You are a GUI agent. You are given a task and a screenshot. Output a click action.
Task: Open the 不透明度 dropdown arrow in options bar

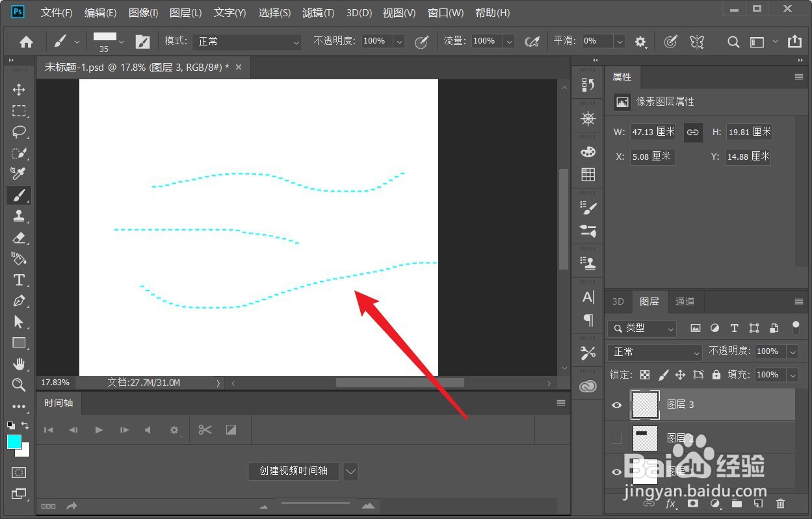coord(399,41)
